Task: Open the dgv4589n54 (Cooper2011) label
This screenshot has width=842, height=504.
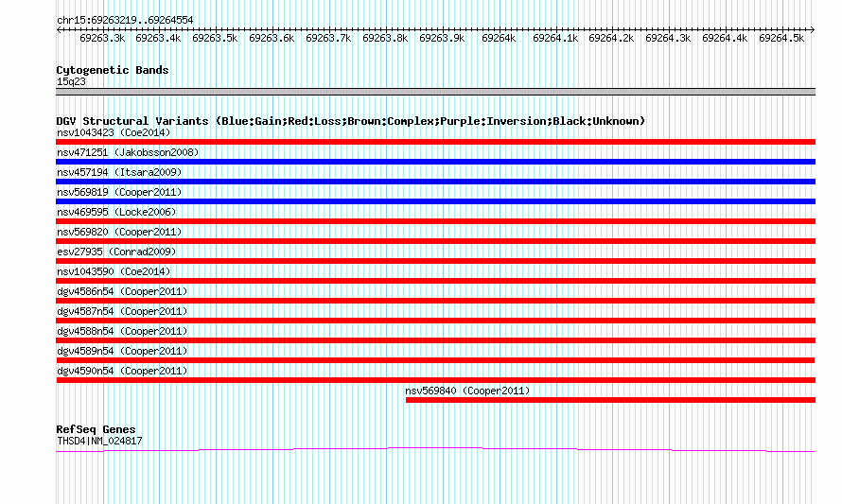Action: point(122,351)
